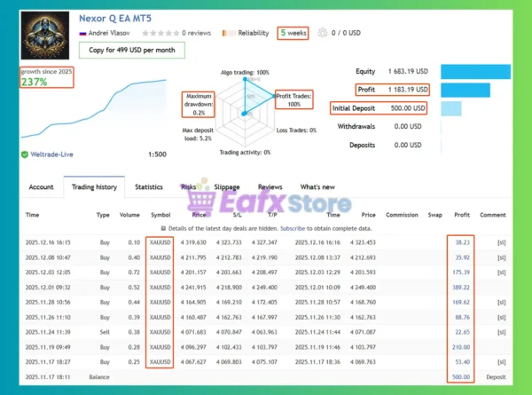Switch to the Statistics tab
The width and height of the screenshot is (532, 395).
148,187
